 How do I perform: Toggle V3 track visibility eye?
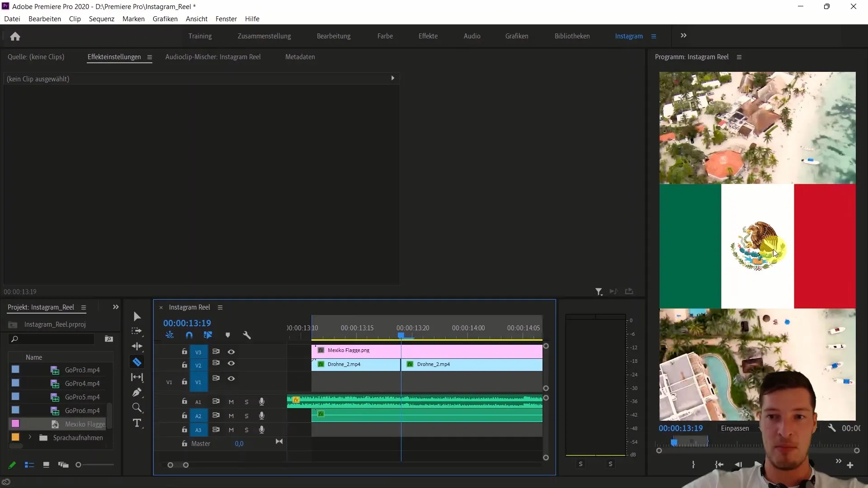coord(231,352)
